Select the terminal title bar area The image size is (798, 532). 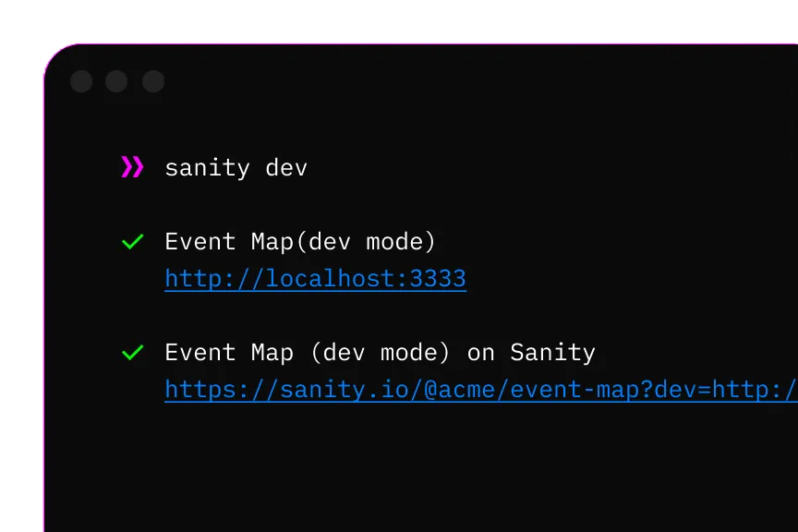416,81
